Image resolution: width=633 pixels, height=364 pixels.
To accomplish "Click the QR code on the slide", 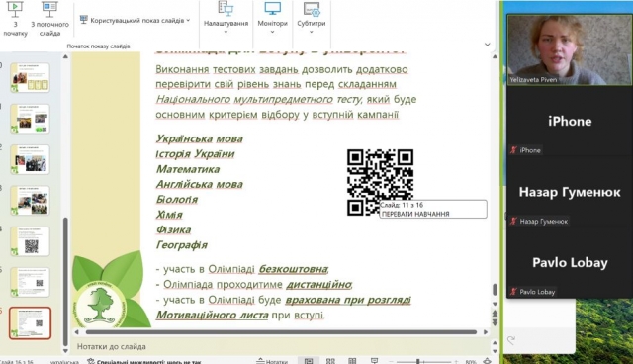I will point(380,182).
